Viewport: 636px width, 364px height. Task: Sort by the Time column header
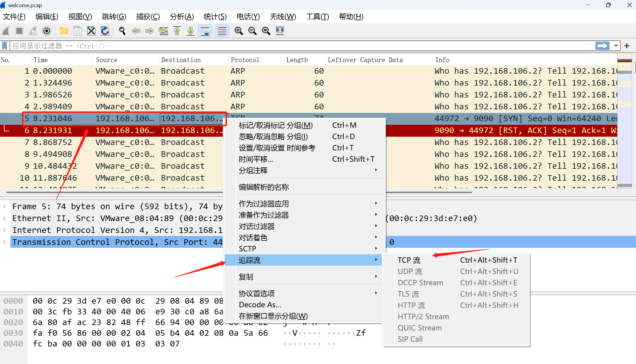(62, 60)
